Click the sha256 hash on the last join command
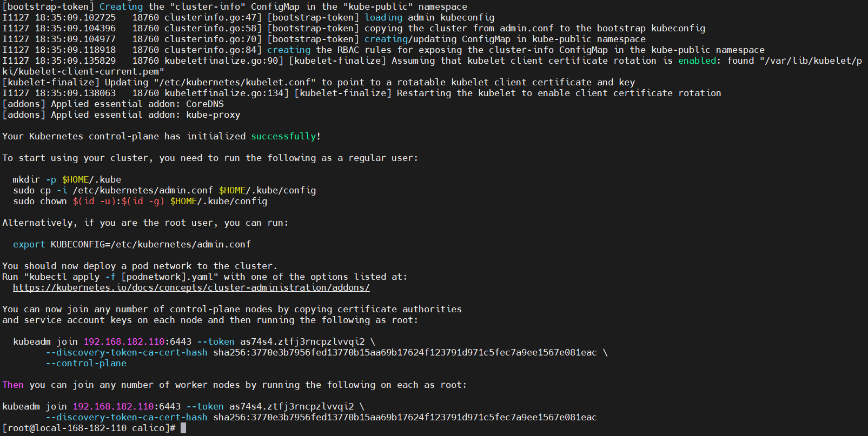The height and width of the screenshot is (436, 868). click(405, 417)
